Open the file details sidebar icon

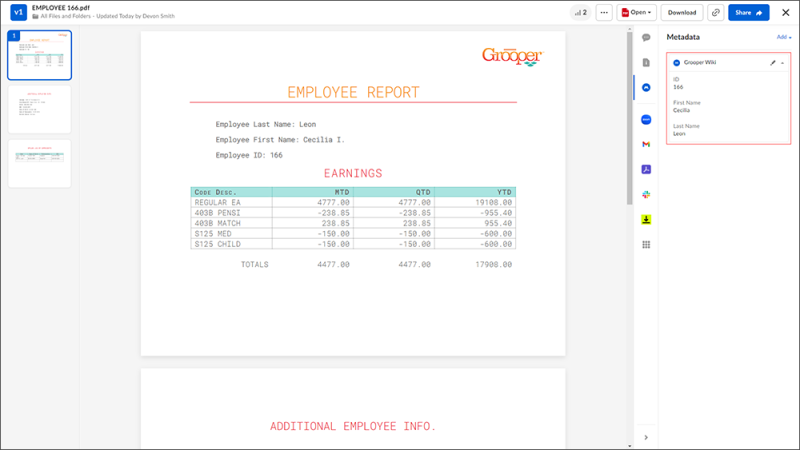tap(646, 63)
